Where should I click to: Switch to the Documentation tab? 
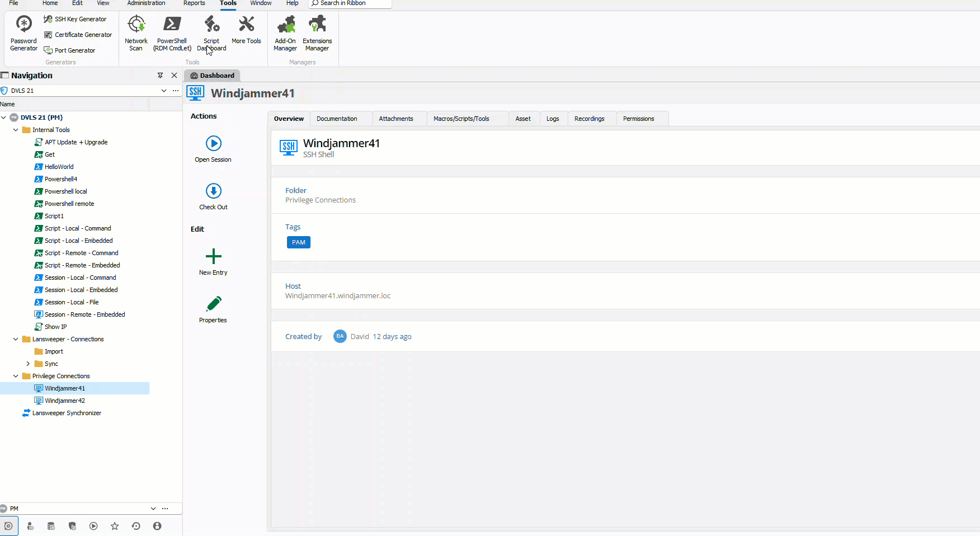[337, 119]
